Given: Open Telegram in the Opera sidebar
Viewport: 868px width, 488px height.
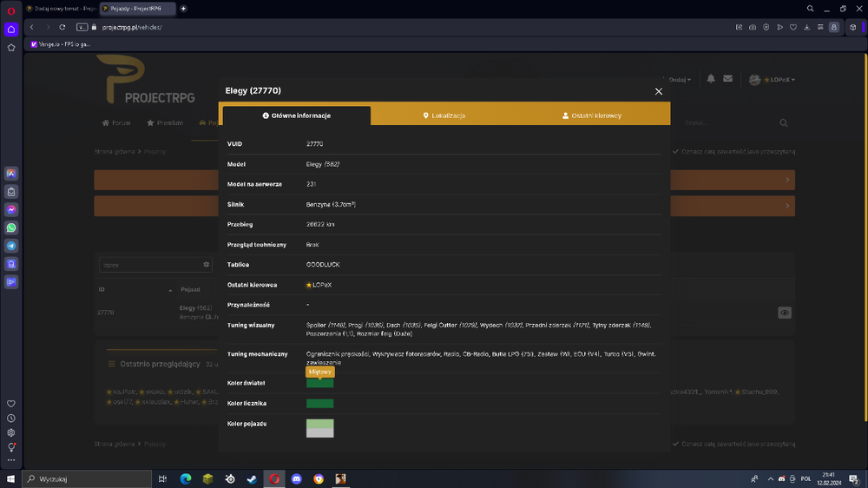Looking at the screenshot, I should click(x=11, y=246).
